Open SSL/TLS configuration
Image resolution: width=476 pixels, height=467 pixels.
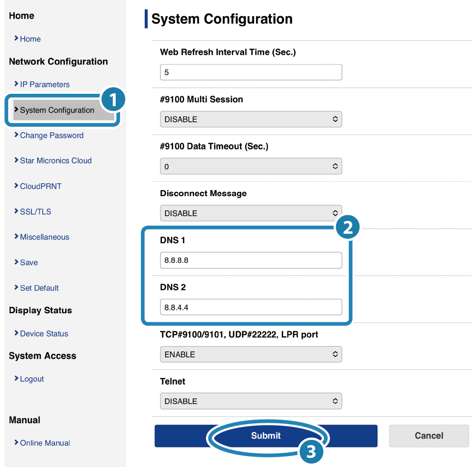[x=35, y=211]
